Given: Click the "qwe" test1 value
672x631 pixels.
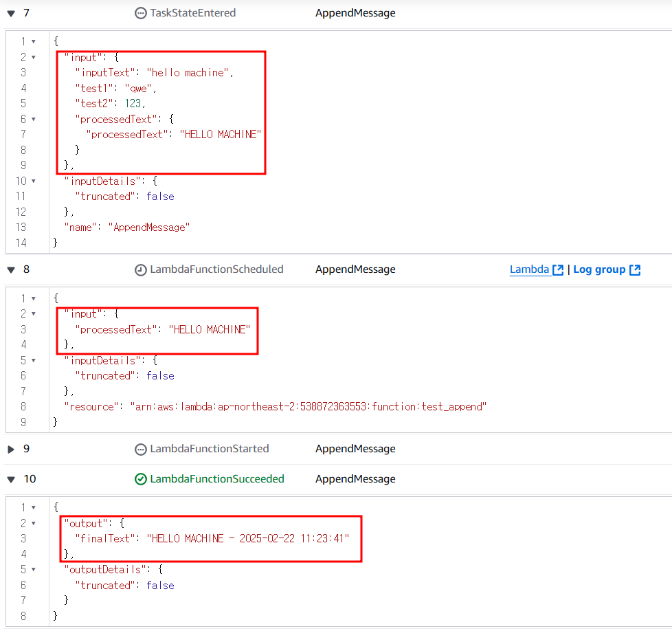Looking at the screenshot, I should click(x=138, y=88).
